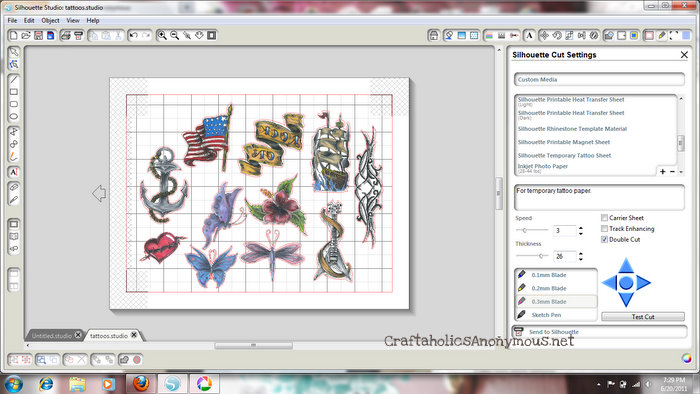Choose the Line drawing tool
The height and width of the screenshot is (394, 700).
[x=14, y=79]
